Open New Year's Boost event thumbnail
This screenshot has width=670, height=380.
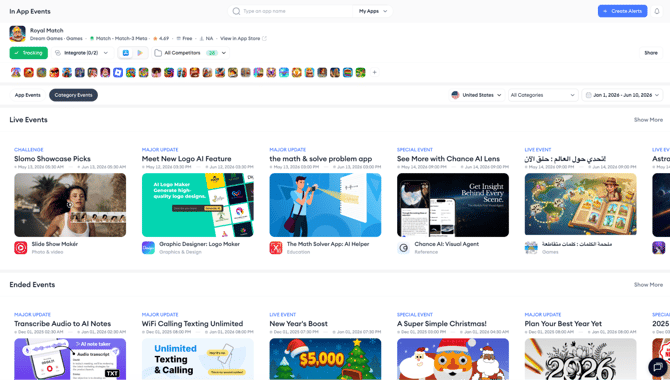(325, 359)
